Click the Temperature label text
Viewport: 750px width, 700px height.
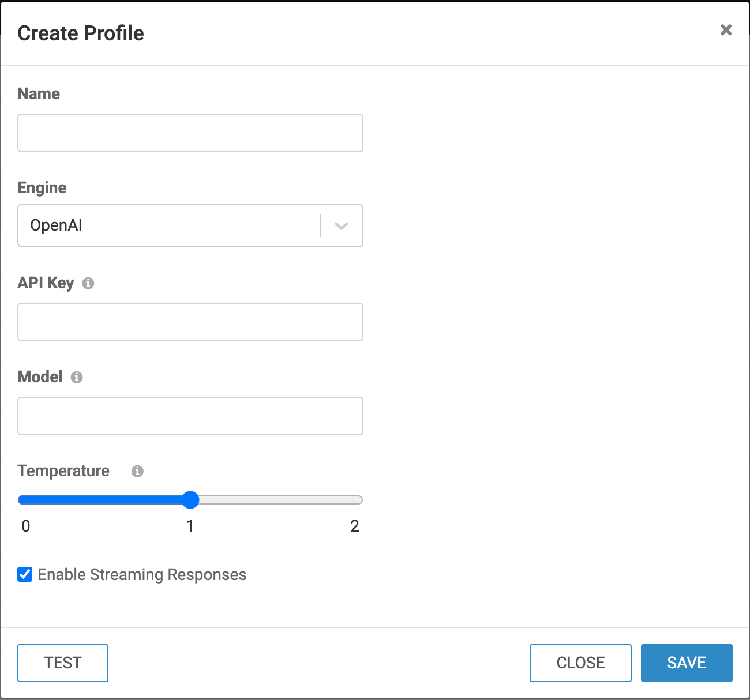[63, 471]
